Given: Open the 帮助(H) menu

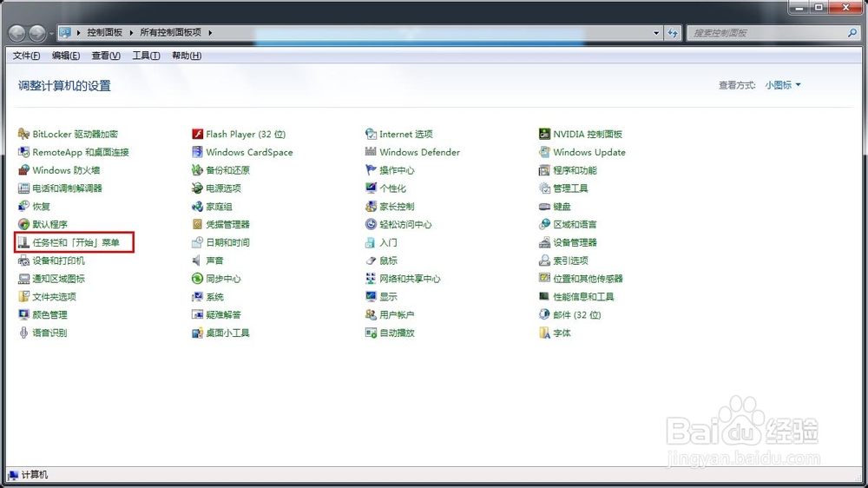Looking at the screenshot, I should [x=187, y=56].
